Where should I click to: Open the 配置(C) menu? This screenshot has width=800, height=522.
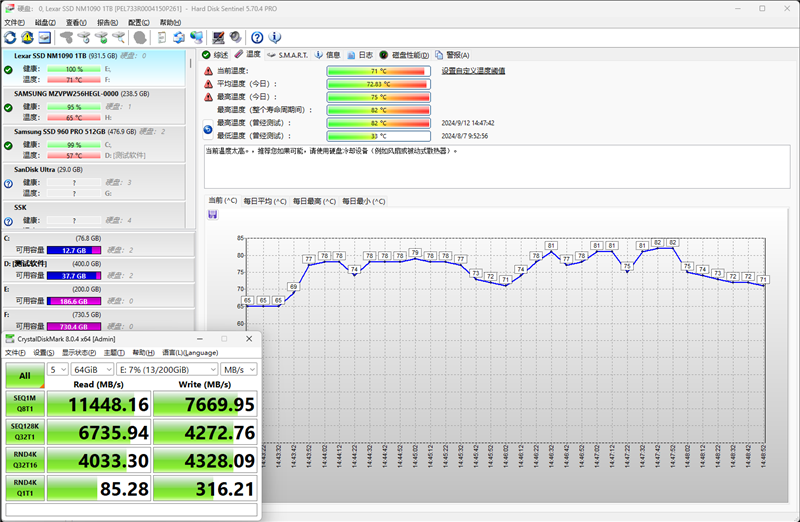(x=139, y=22)
